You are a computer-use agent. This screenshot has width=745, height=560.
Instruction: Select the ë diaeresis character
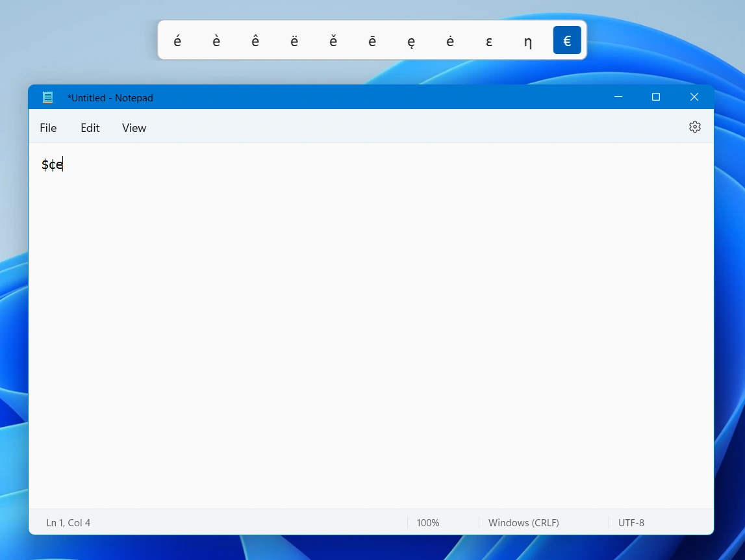click(294, 40)
